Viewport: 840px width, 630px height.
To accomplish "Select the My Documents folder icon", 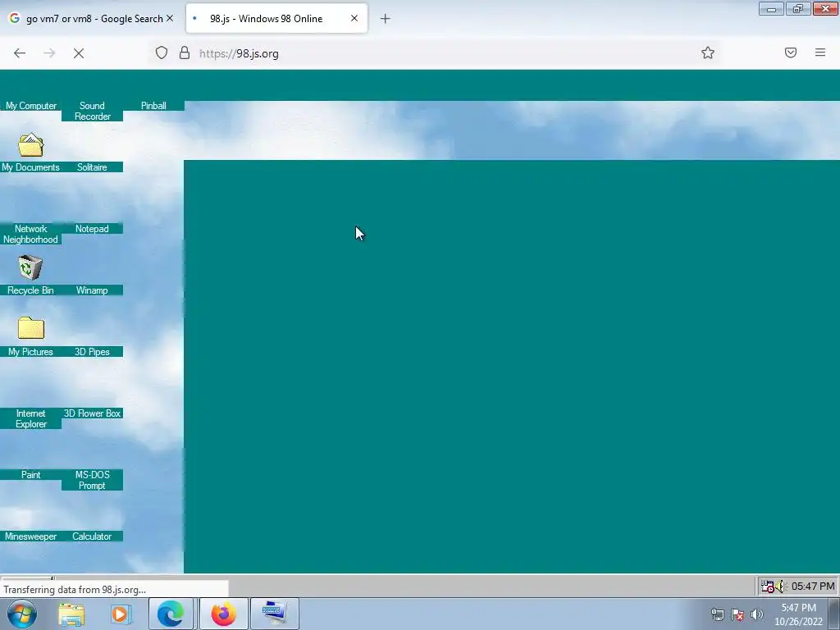I will [x=30, y=145].
